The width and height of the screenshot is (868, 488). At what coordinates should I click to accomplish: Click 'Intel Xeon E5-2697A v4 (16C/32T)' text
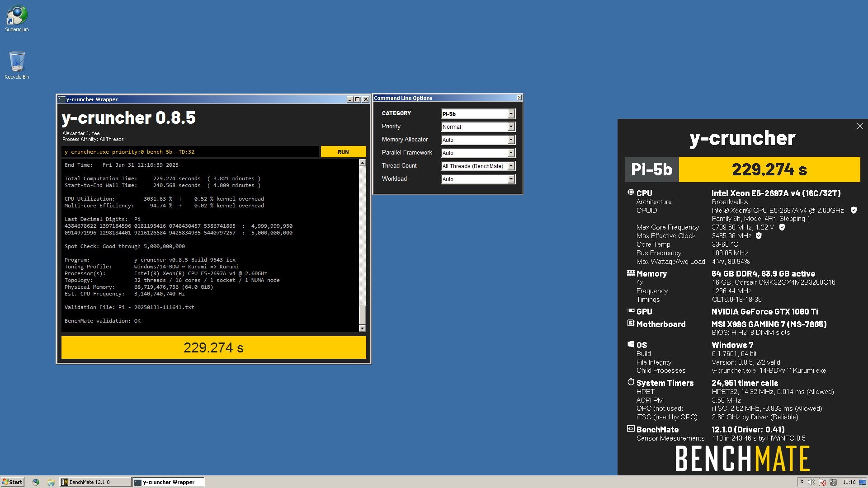point(776,193)
